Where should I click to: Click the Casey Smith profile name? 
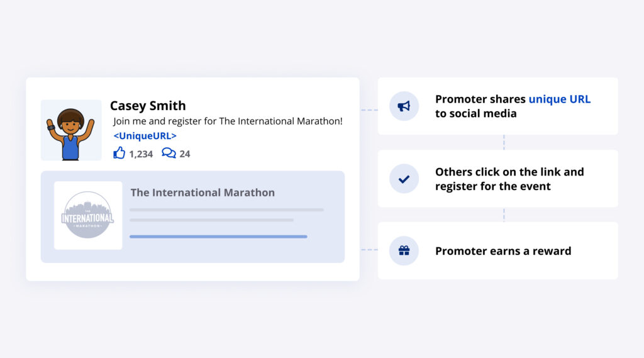coord(148,106)
